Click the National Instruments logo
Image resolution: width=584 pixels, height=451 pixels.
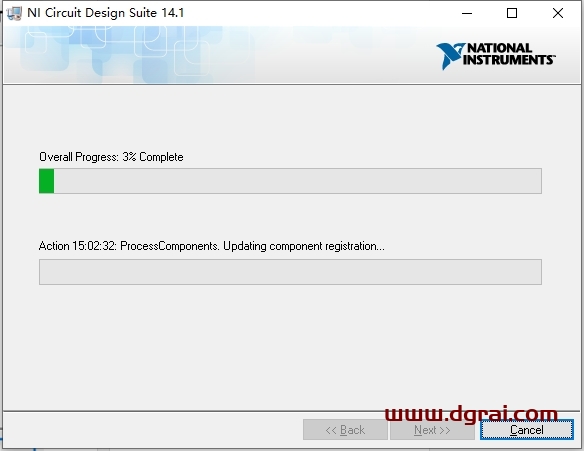tap(496, 56)
